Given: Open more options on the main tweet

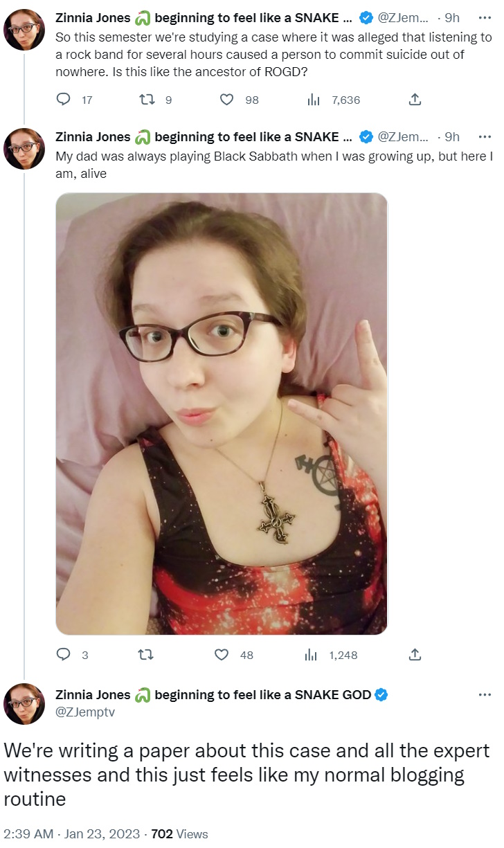Looking at the screenshot, I should [x=485, y=694].
